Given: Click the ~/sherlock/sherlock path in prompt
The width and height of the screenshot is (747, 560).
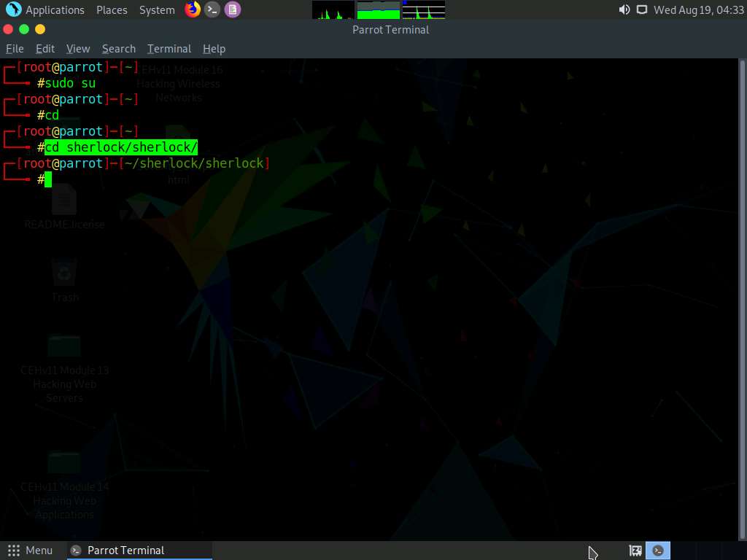Looking at the screenshot, I should pyautogui.click(x=194, y=163).
